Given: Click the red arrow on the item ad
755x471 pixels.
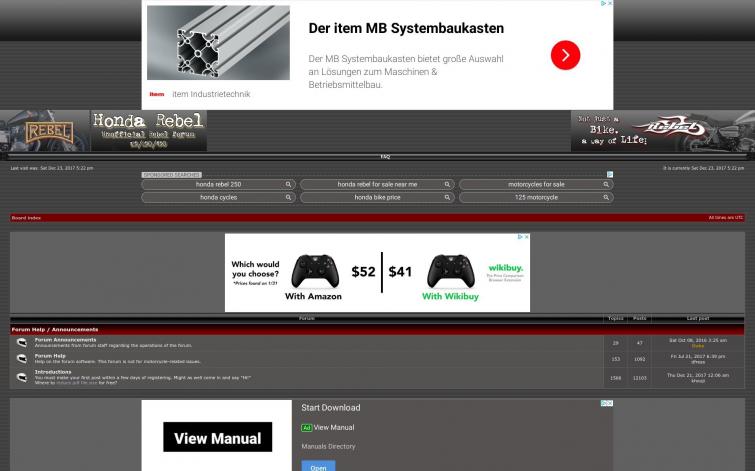Looking at the screenshot, I should tap(565, 55).
